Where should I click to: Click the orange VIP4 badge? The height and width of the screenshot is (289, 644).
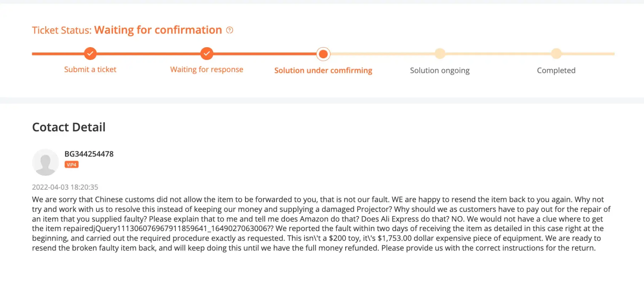[72, 165]
